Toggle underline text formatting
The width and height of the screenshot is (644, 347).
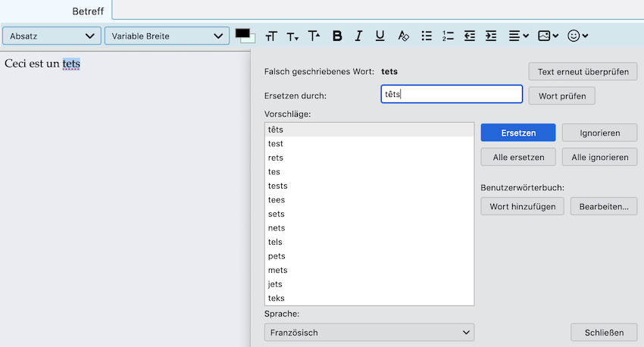[x=380, y=36]
